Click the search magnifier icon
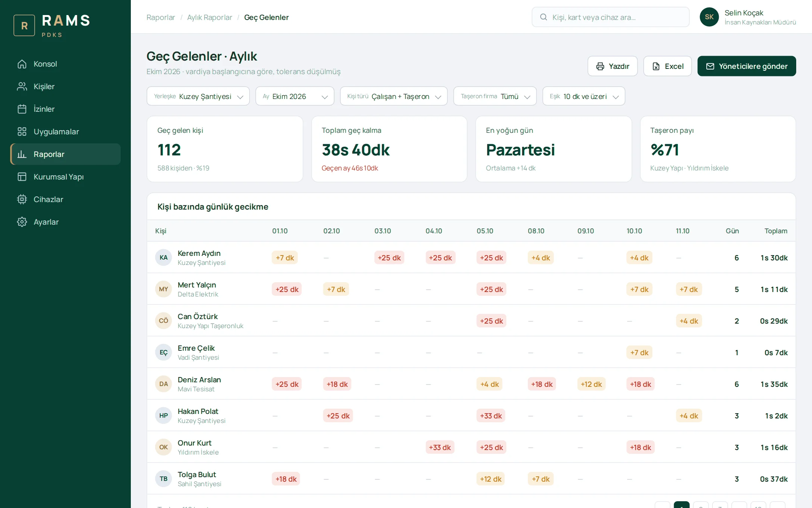Viewport: 812px width, 508px height. [543, 17]
